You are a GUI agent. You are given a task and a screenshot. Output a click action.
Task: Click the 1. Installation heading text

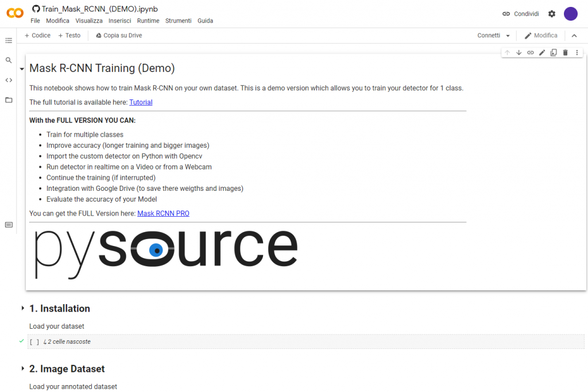coord(60,308)
